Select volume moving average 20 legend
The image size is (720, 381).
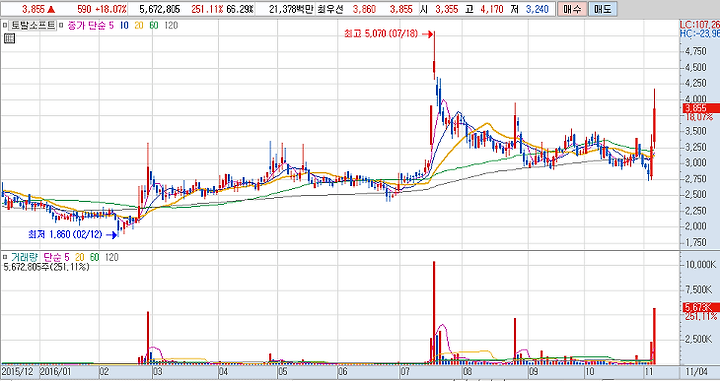(x=79, y=258)
